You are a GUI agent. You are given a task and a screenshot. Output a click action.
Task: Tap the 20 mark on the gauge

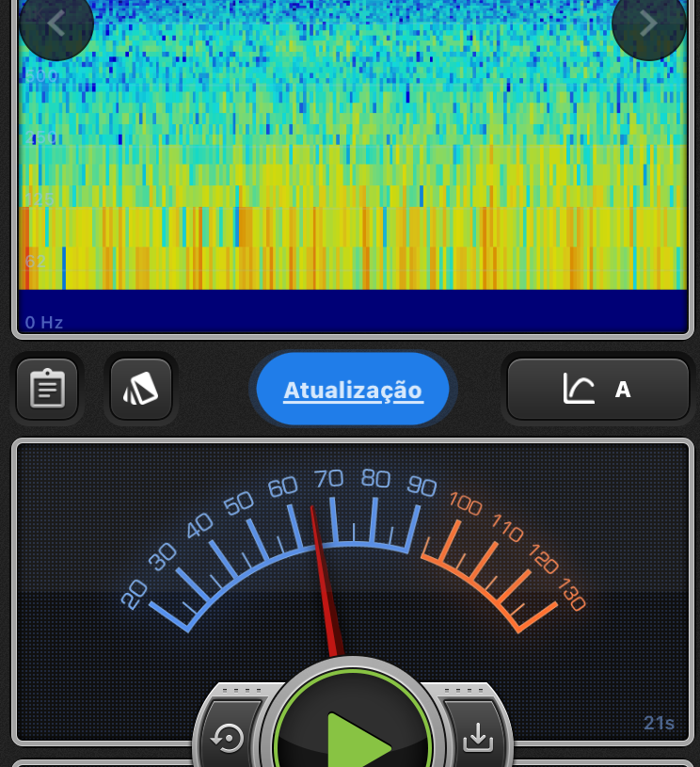coord(135,594)
